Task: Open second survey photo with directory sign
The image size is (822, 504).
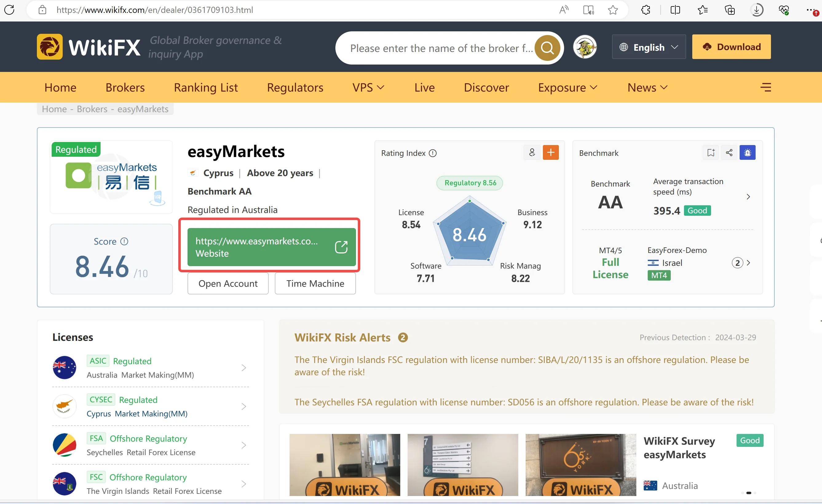Action: point(463,465)
